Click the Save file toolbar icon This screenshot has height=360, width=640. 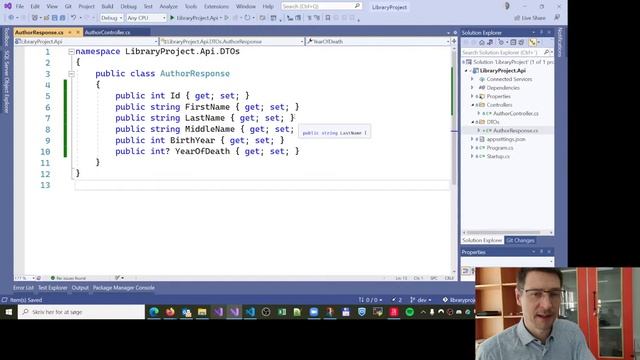pyautogui.click(x=55, y=18)
